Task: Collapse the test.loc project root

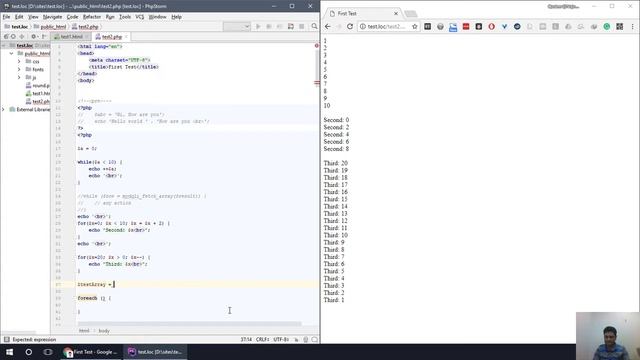Action: pos(4,45)
